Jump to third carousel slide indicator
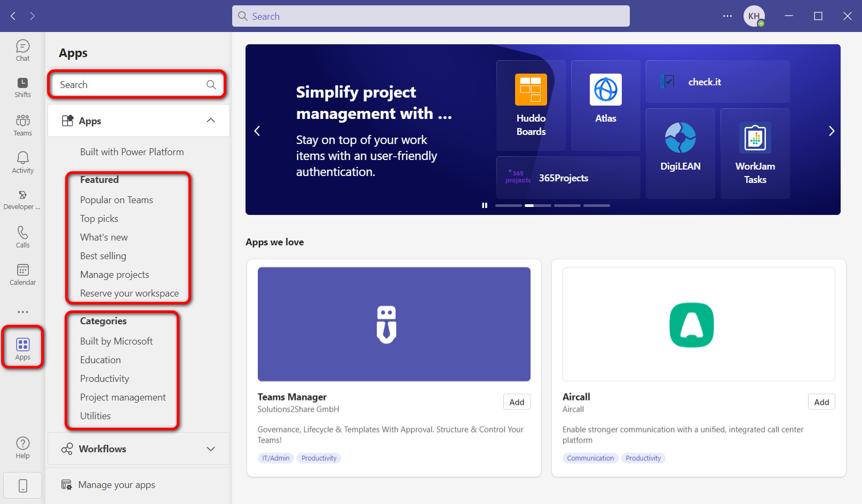The width and height of the screenshot is (862, 504). (567, 205)
